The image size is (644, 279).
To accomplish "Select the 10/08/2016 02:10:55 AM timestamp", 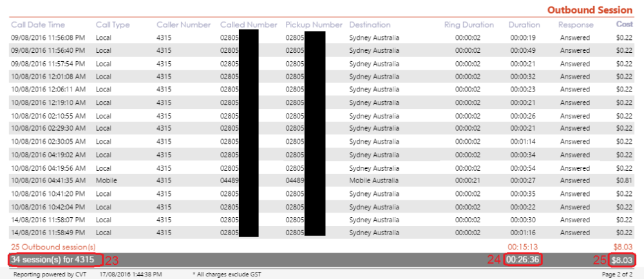I will 48,116.
